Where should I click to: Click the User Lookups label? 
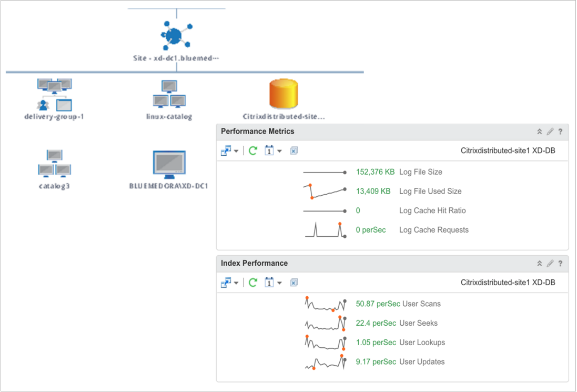coord(422,343)
